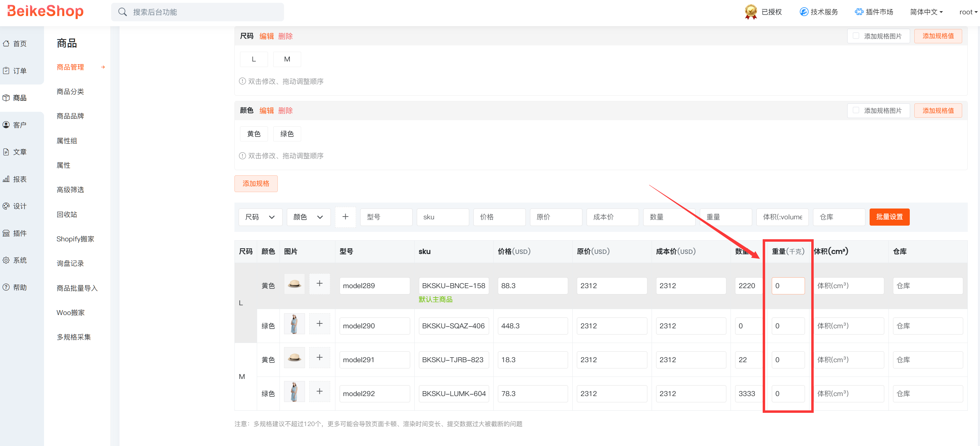The width and height of the screenshot is (980, 446).
Task: Open the 首页 home sidebar icon
Action: 6,44
